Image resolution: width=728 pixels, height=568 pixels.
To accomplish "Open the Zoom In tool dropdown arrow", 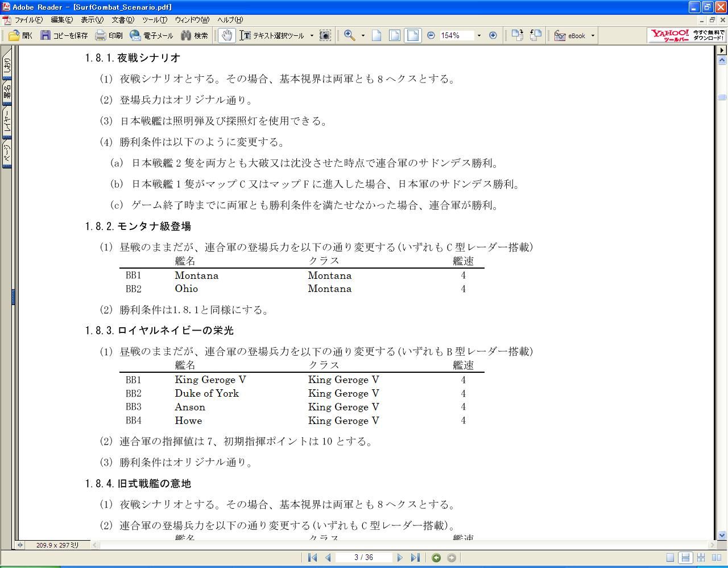I will tap(363, 35).
